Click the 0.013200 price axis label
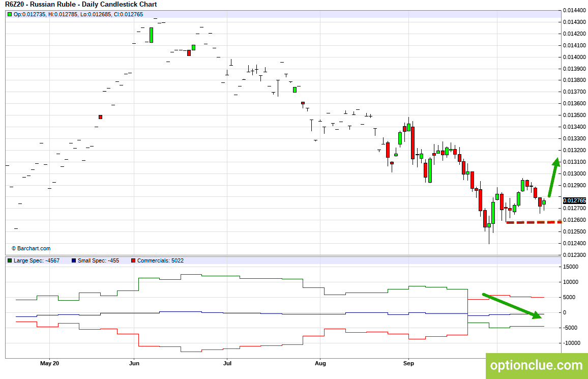Viewport: 588px width, 379px height. (x=574, y=150)
